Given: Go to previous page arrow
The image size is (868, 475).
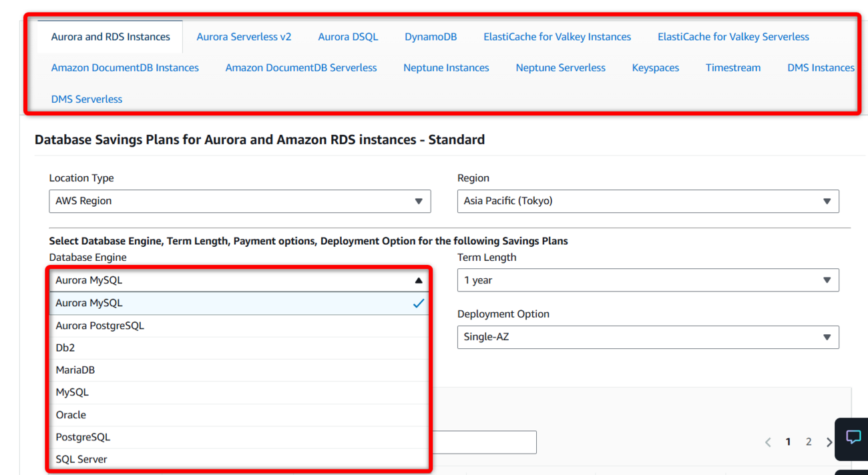Looking at the screenshot, I should point(768,442).
